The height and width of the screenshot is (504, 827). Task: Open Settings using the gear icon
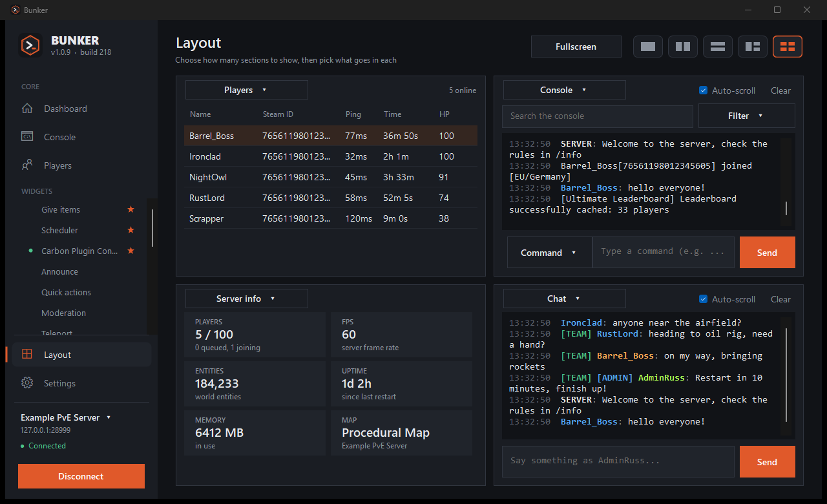[27, 383]
